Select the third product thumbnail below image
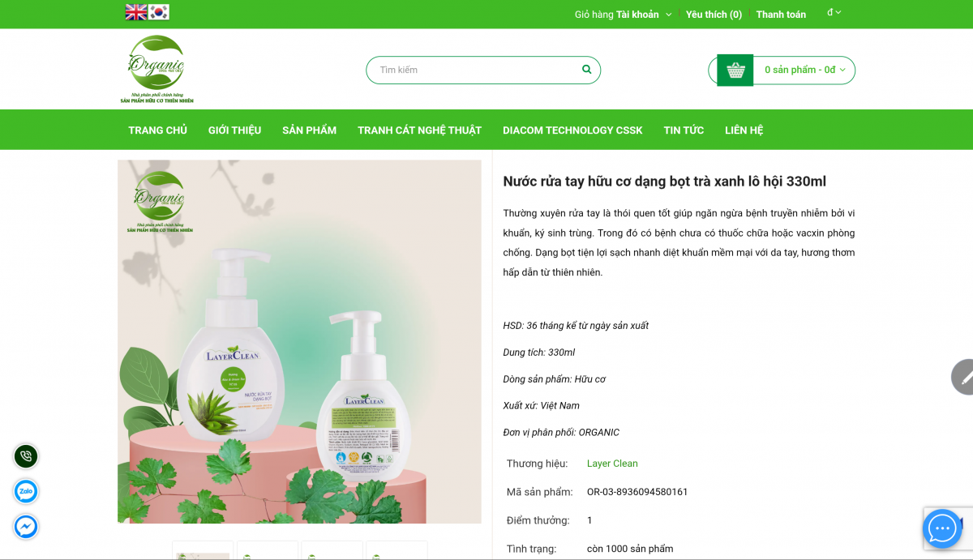The image size is (973, 560). point(332,550)
